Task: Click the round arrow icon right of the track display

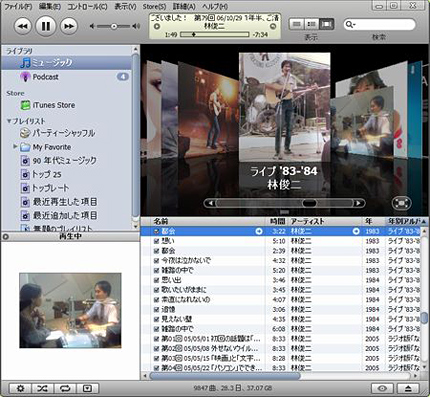Action: 273,26
